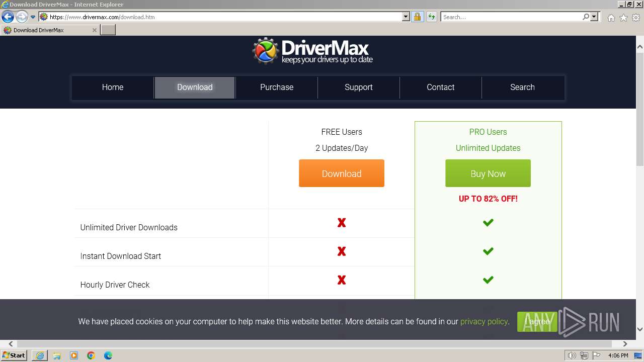Image resolution: width=644 pixels, height=362 pixels.
Task: Click green check for Instant Download Start
Action: [488, 251]
